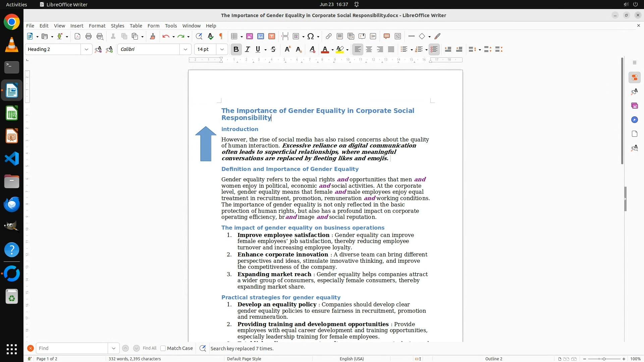Click in the Find text field
The width and height of the screenshot is (644, 362).
pyautogui.click(x=72, y=348)
